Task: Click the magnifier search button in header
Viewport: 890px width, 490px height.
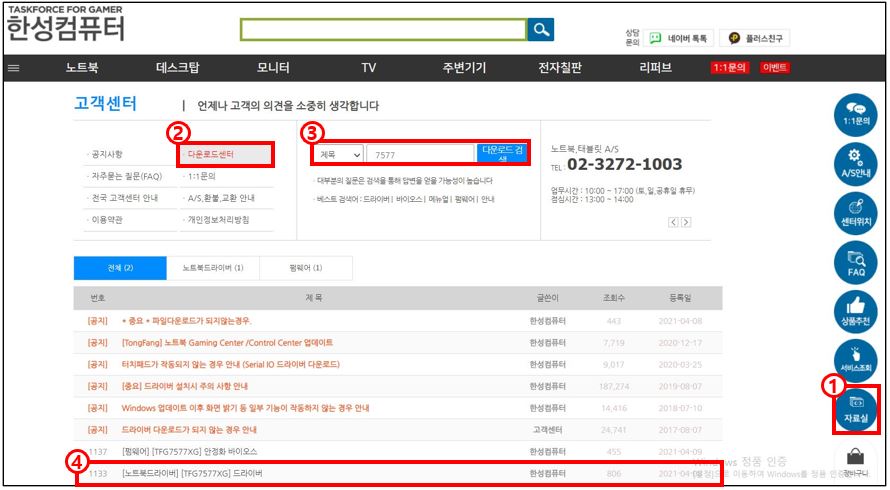Action: pyautogui.click(x=540, y=30)
